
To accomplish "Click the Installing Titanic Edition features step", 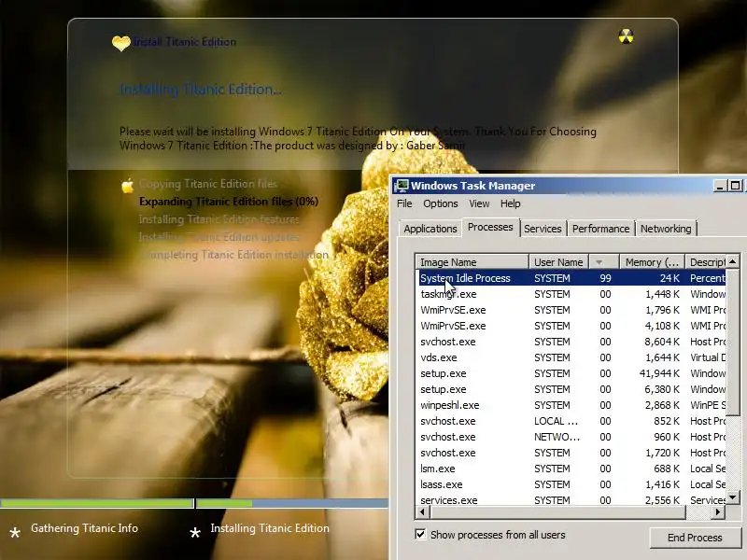I will pos(219,219).
